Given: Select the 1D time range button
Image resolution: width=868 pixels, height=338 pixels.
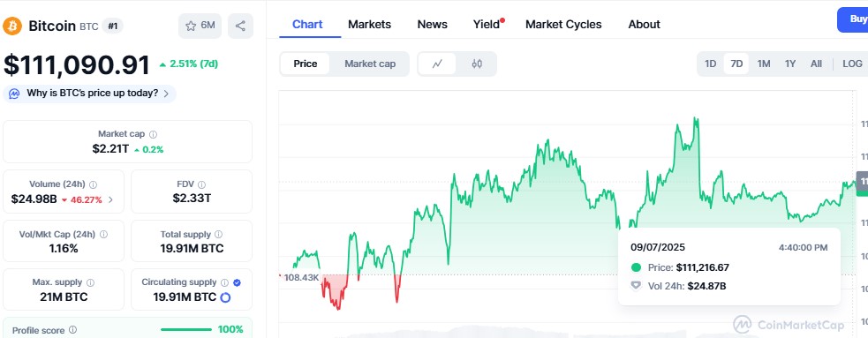Looking at the screenshot, I should click(710, 64).
